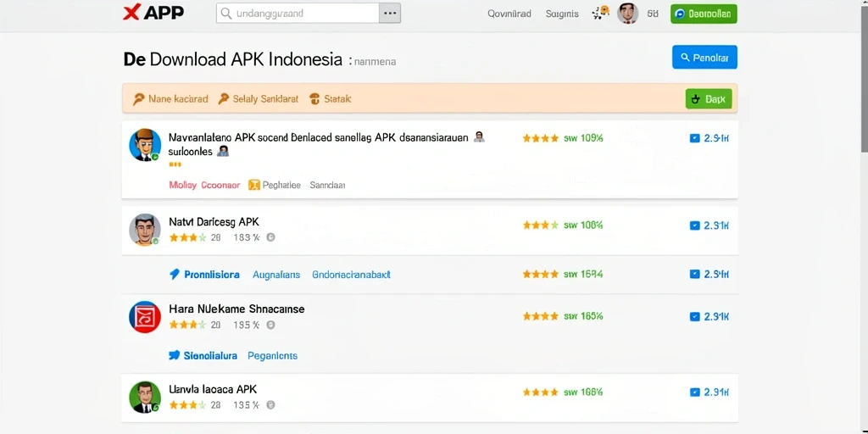Click star rating at 'sw 109%'
868x434 pixels.
tap(540, 138)
